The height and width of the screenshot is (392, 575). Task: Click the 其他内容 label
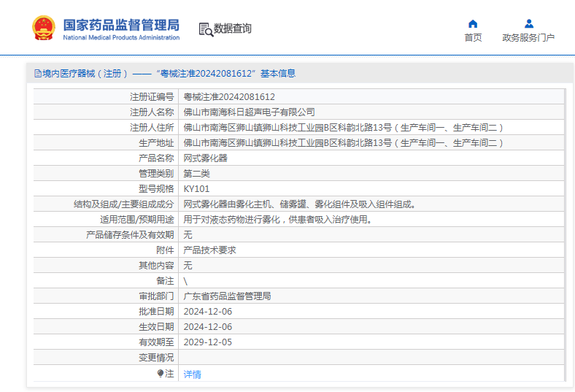[156, 266]
